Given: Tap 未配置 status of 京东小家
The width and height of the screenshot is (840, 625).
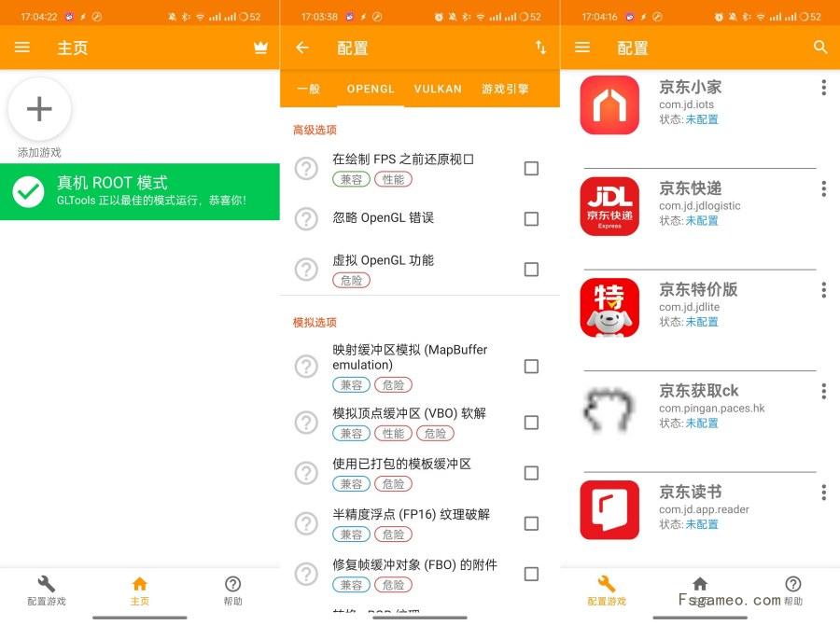Looking at the screenshot, I should 702,119.
